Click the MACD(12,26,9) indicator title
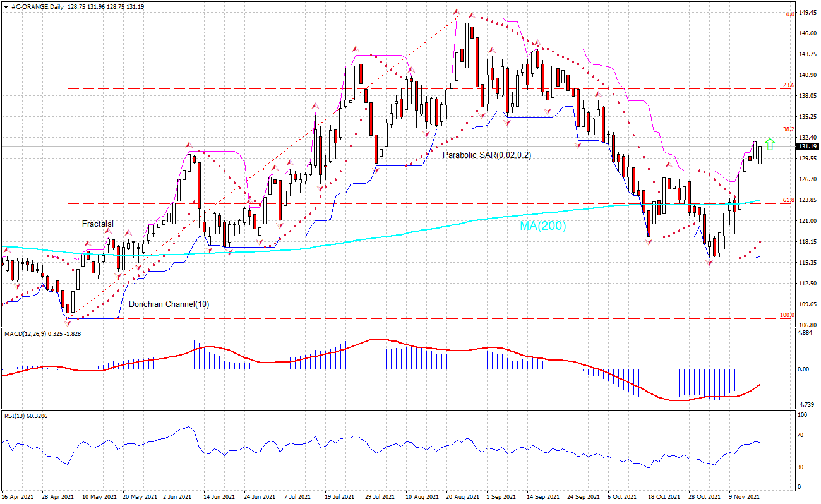 coord(24,333)
